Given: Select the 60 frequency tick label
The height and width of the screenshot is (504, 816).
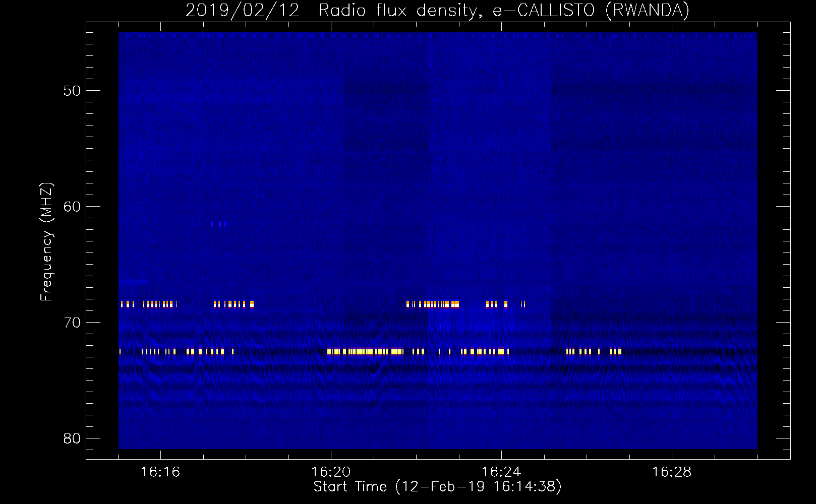Looking at the screenshot, I should tap(72, 207).
